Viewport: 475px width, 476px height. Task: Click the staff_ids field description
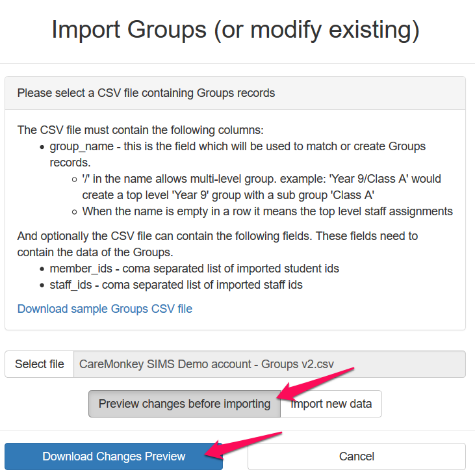pos(176,284)
